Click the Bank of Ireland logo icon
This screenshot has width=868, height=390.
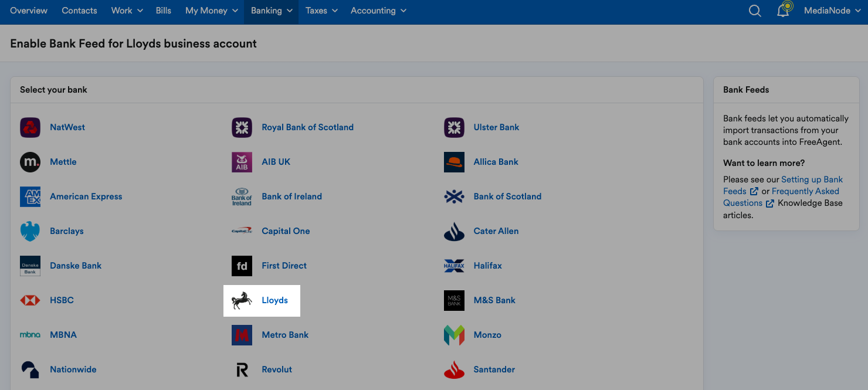click(x=242, y=196)
